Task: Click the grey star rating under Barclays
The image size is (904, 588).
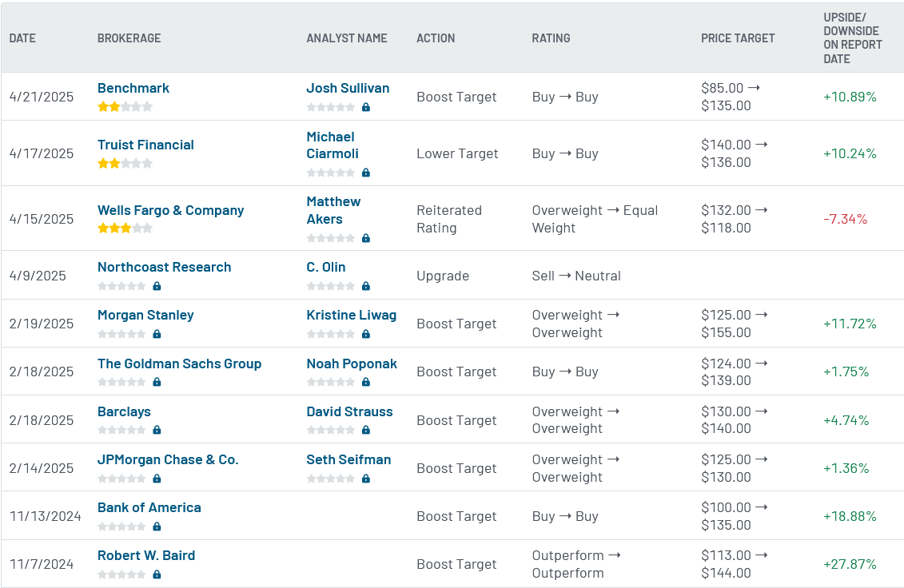Action: (121, 430)
